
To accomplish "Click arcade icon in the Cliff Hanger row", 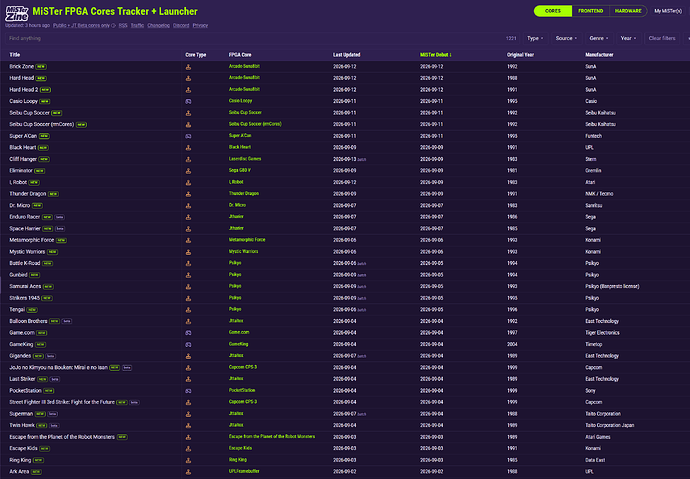I will [188, 159].
